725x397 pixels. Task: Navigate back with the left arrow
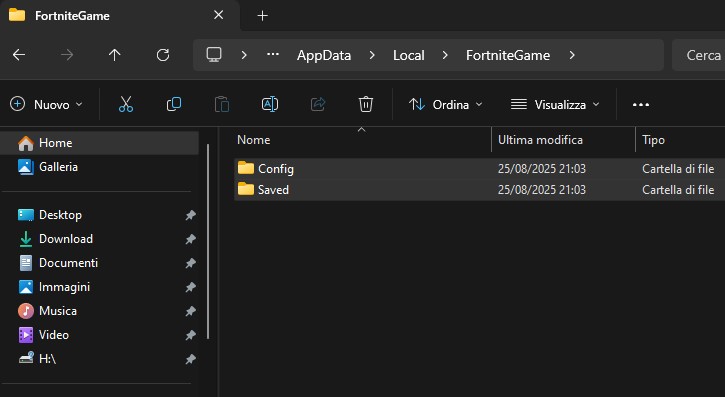pyautogui.click(x=19, y=55)
